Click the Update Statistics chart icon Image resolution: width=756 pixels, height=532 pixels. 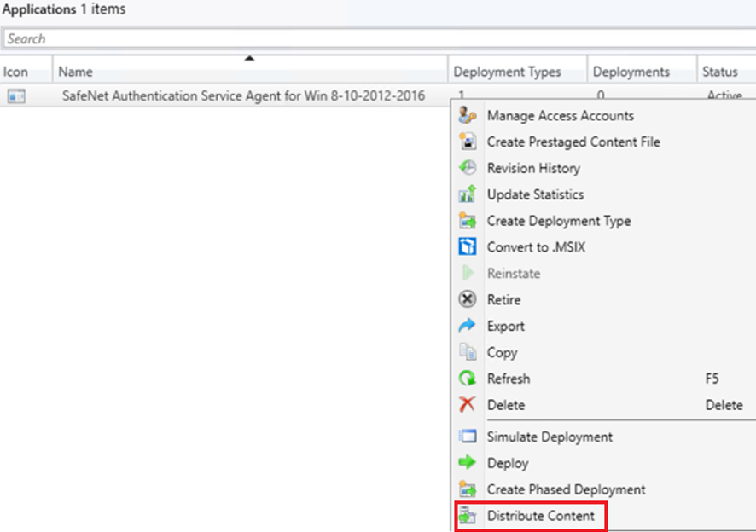[467, 194]
